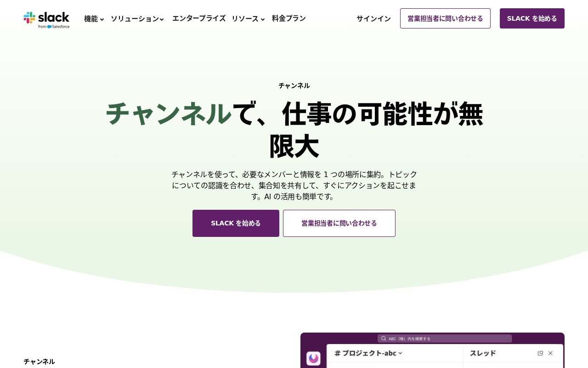Click hero 営業担当者に問い合わせる button
The height and width of the screenshot is (368, 588).
[x=339, y=223]
